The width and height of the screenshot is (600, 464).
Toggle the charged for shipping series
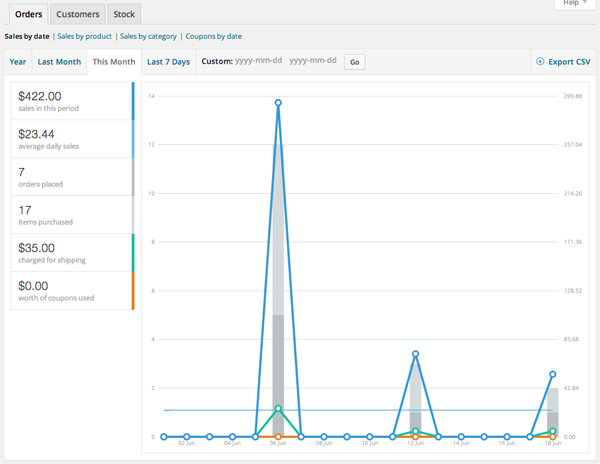(x=70, y=253)
